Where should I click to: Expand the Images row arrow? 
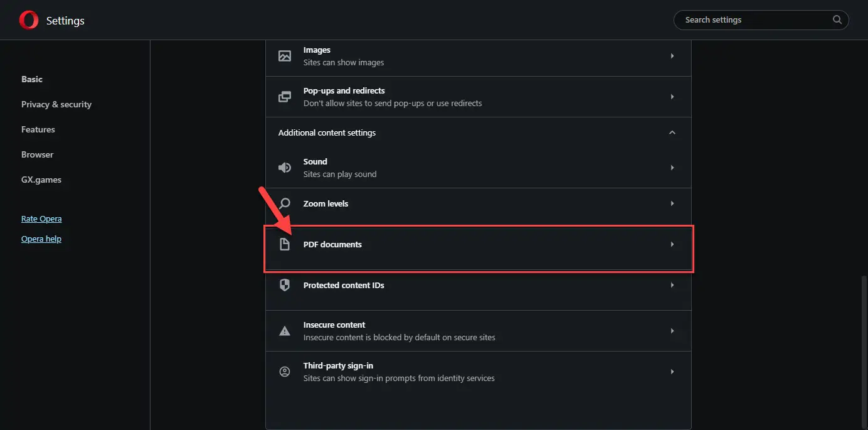point(672,56)
